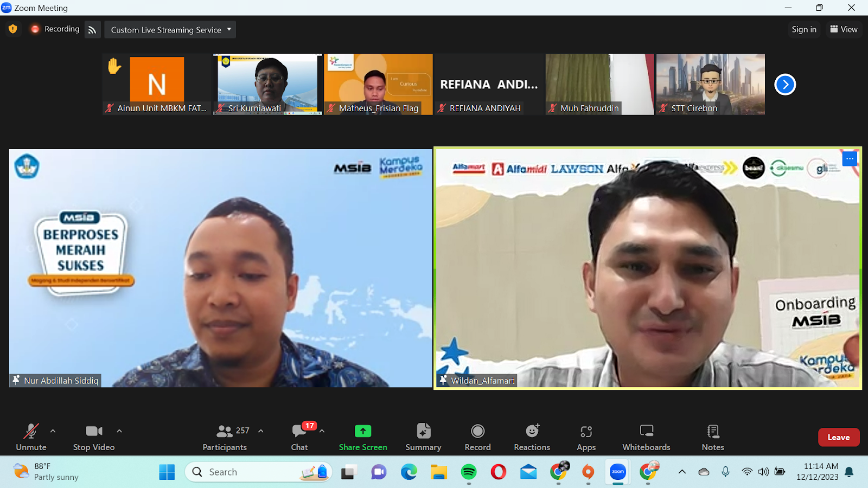The height and width of the screenshot is (488, 868).
Task: Click raised hand icon on Ainun tile
Action: 114,66
